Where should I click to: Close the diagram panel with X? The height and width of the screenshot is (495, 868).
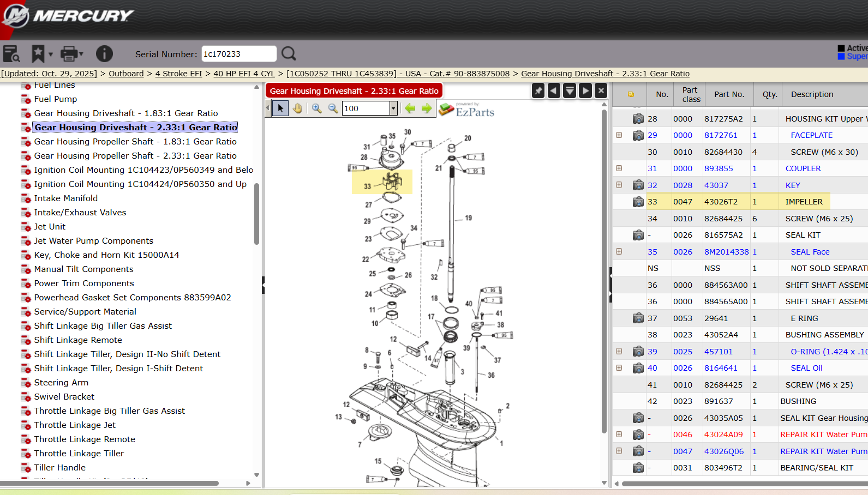tap(601, 90)
